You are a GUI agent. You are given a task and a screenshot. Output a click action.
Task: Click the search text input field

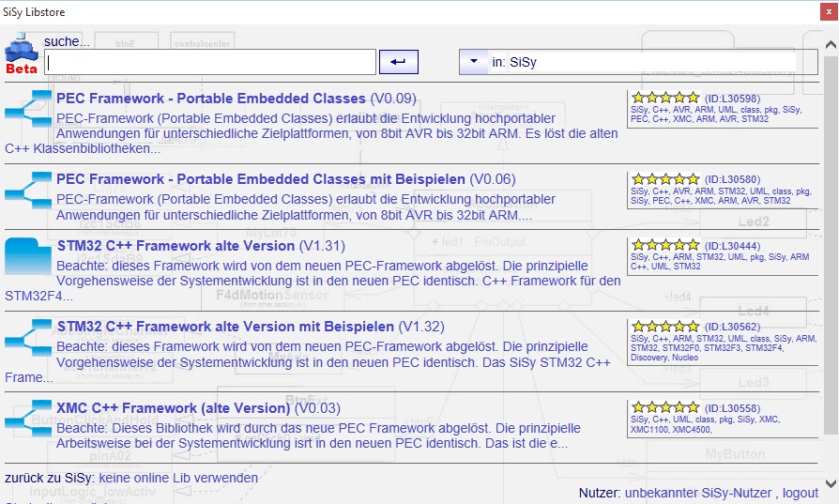coord(210,63)
